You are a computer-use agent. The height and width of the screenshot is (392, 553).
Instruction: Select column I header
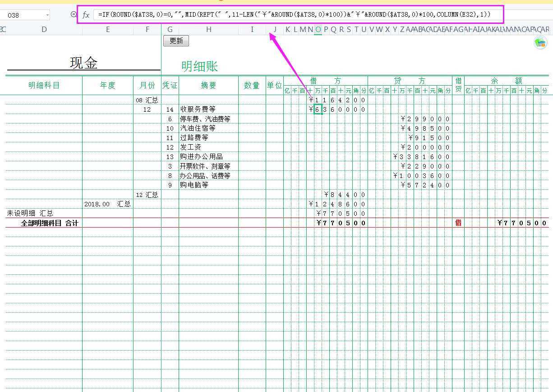pyautogui.click(x=252, y=30)
